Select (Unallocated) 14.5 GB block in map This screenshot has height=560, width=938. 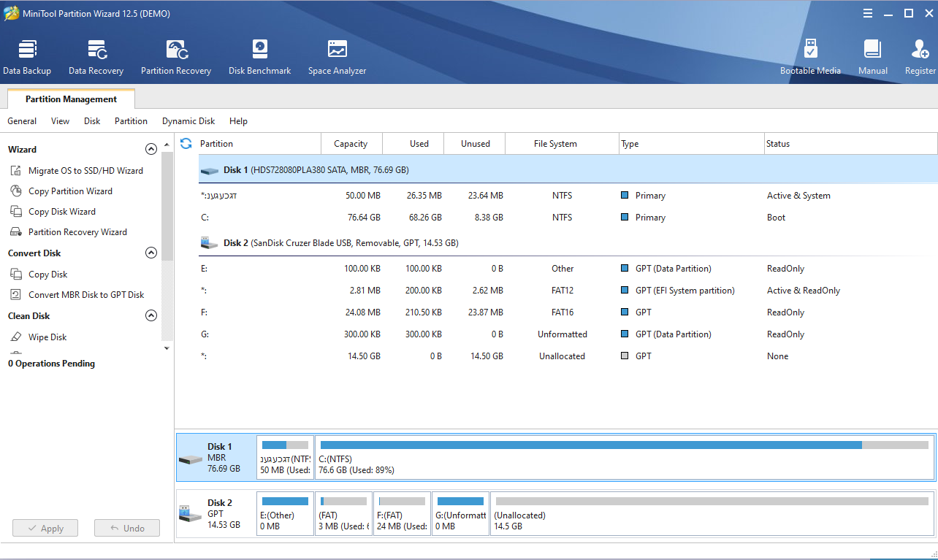click(x=712, y=513)
